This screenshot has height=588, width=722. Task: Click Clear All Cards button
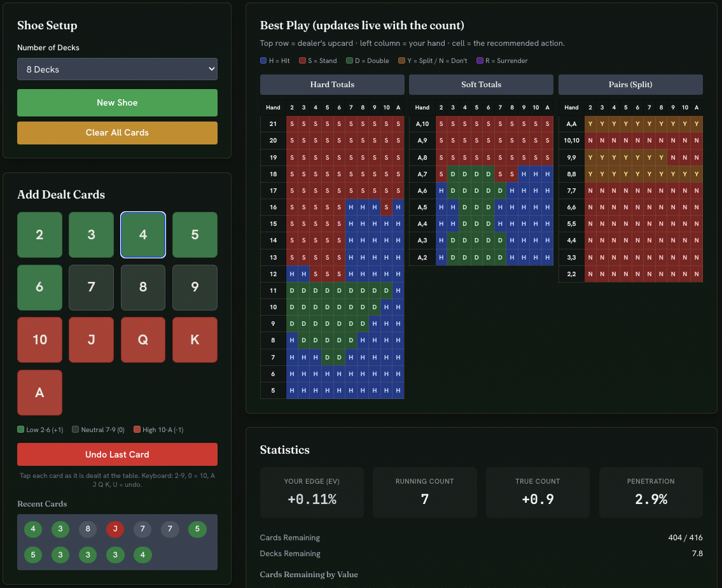tap(117, 132)
